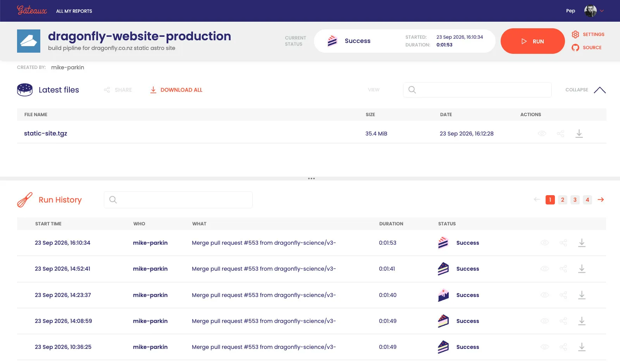Download static-site.tgz file
This screenshot has width=620, height=364.
coord(579,134)
